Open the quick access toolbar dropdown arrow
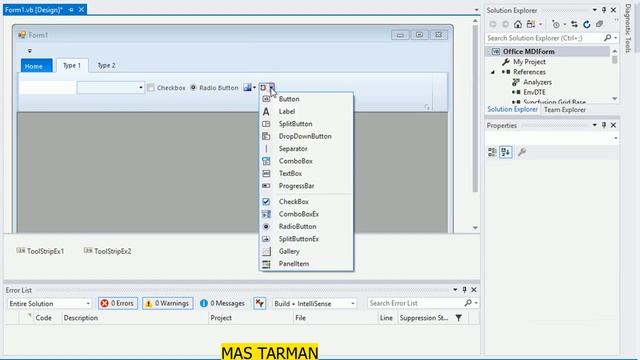Image resolution: width=640 pixels, height=360 pixels. click(x=29, y=51)
